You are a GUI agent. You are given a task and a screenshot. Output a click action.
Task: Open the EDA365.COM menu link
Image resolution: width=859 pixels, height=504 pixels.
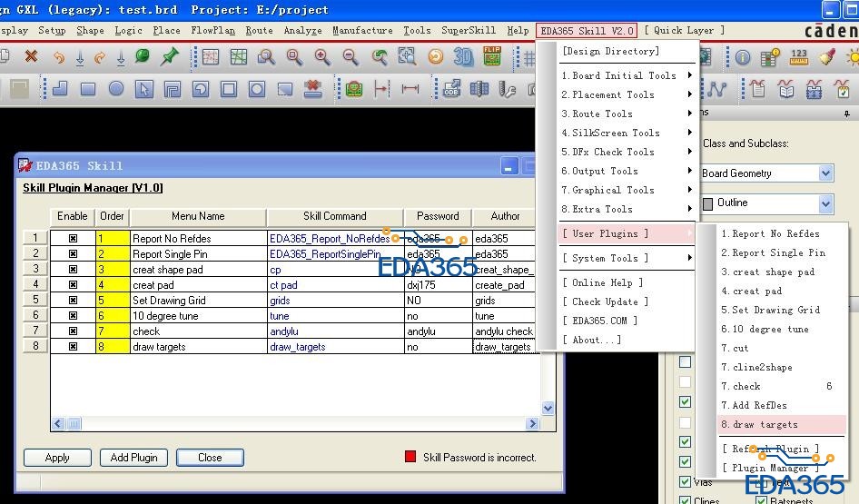coord(600,321)
